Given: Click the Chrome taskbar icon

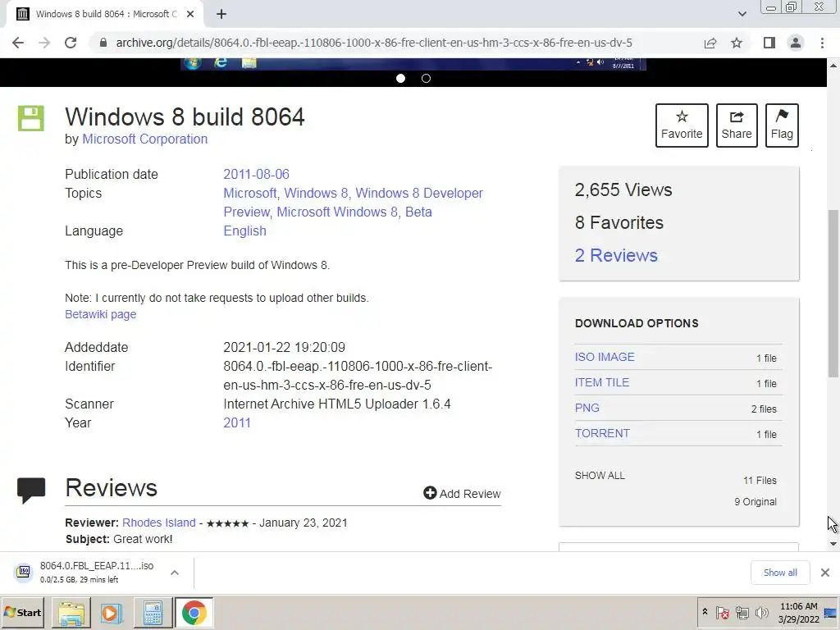Looking at the screenshot, I should 194,613.
